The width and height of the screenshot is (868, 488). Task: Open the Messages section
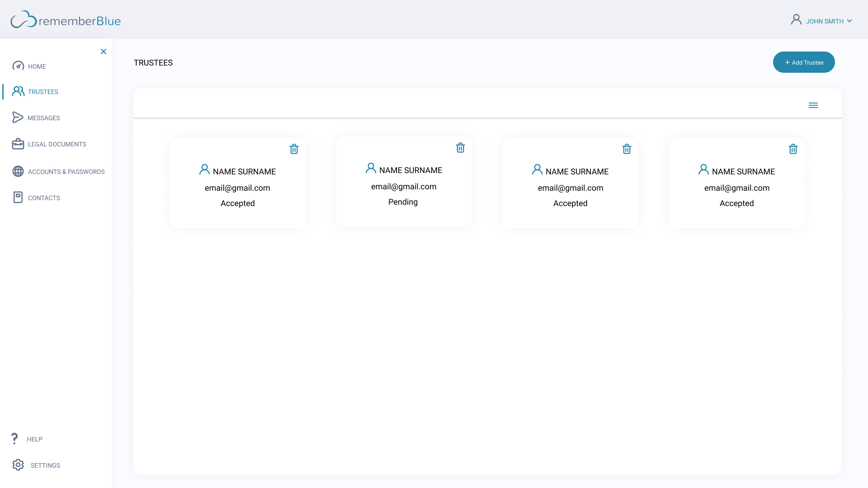(x=43, y=118)
